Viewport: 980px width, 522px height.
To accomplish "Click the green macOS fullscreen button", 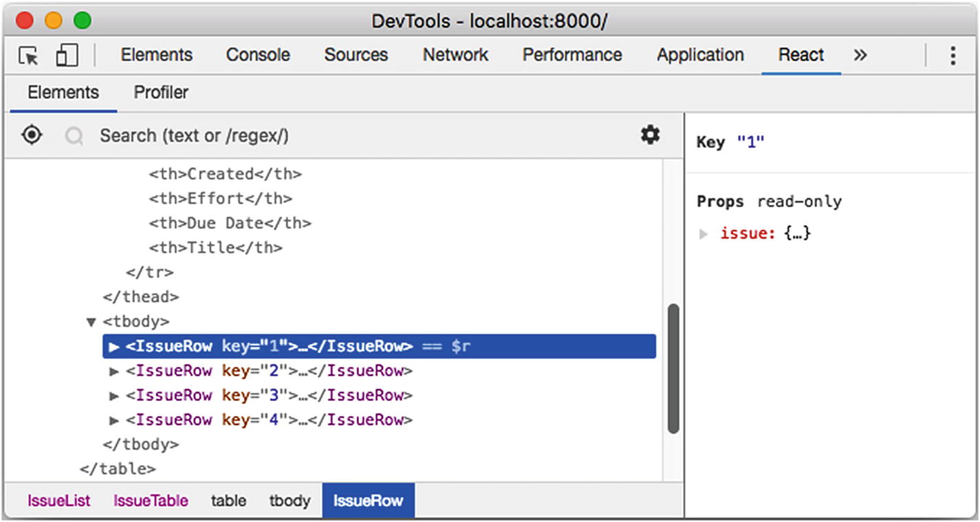I will tap(83, 21).
